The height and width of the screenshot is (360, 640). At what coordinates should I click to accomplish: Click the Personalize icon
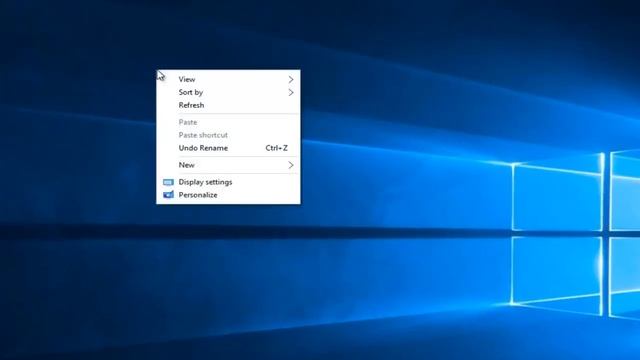[168, 195]
